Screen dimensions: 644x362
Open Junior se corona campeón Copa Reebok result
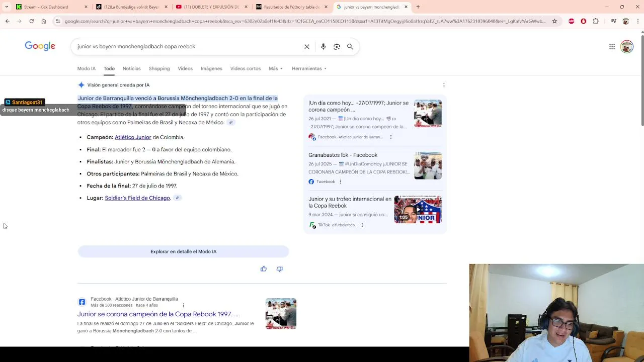(157, 314)
